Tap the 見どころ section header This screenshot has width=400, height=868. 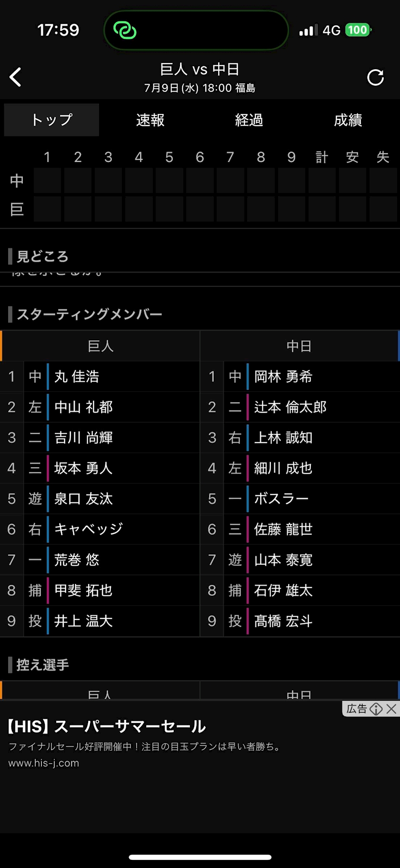pos(43,256)
